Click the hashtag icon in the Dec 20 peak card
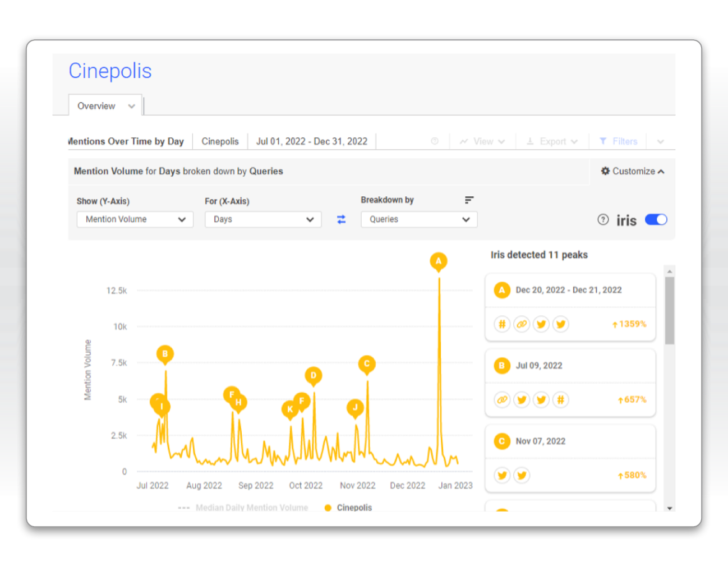 point(502,324)
